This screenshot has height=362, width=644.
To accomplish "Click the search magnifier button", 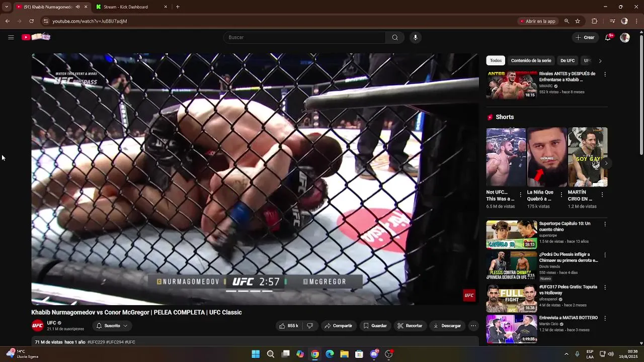I will click(x=395, y=37).
